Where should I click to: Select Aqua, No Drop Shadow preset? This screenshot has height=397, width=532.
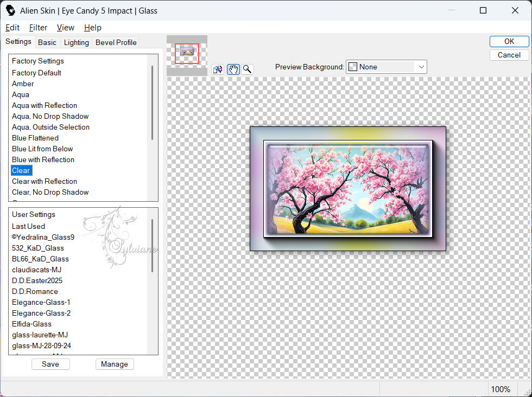(50, 116)
